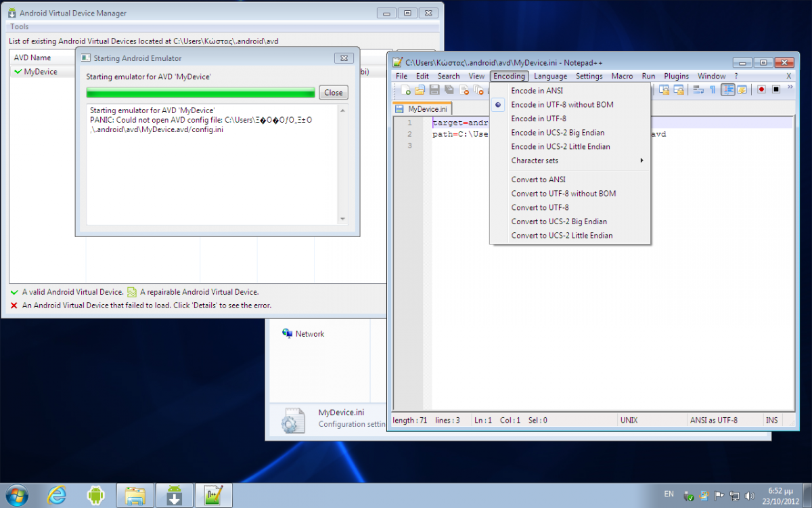Click the volume speaker tray icon

pyautogui.click(x=749, y=496)
